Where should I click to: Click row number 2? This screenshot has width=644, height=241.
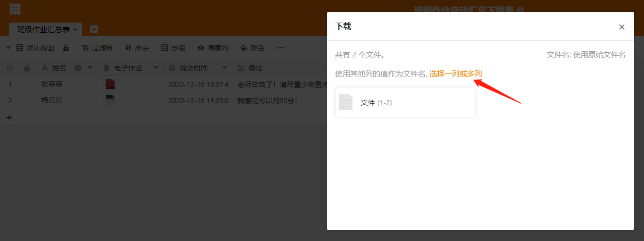(x=10, y=100)
